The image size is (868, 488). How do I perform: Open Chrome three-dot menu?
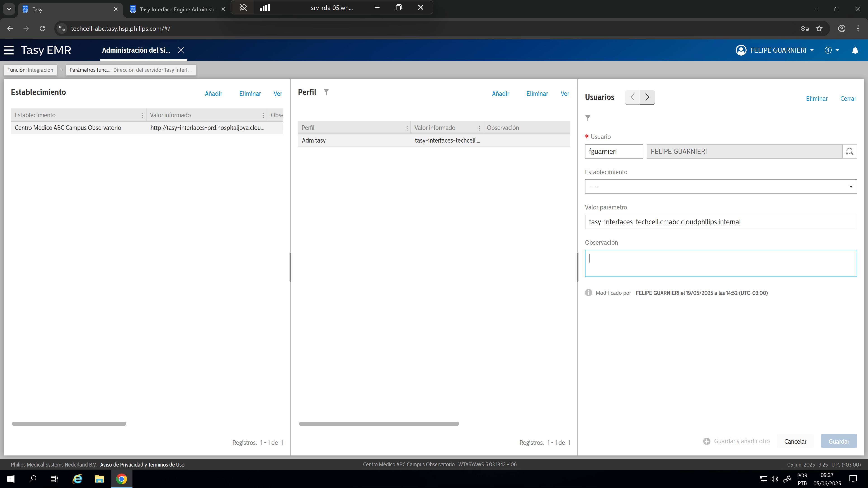[858, 29]
